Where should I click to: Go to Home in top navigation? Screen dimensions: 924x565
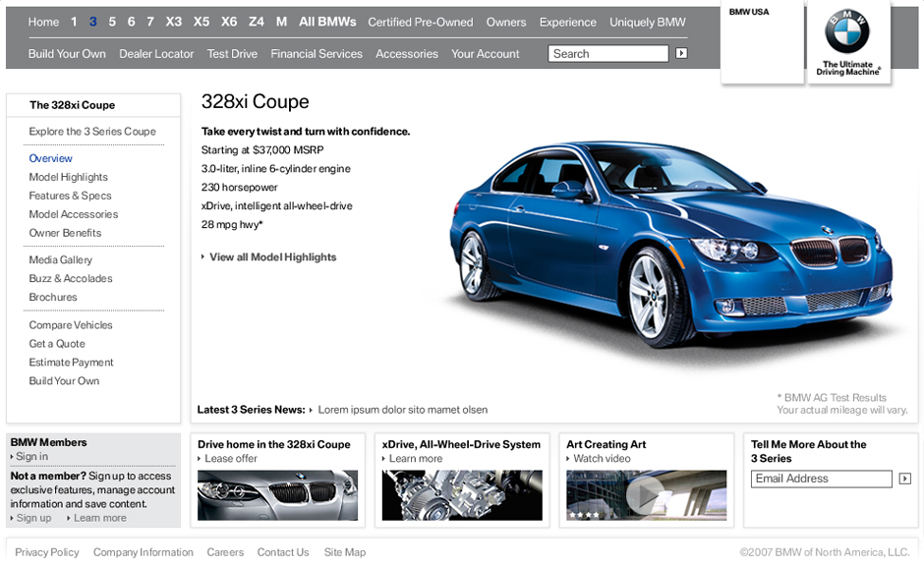click(x=43, y=23)
